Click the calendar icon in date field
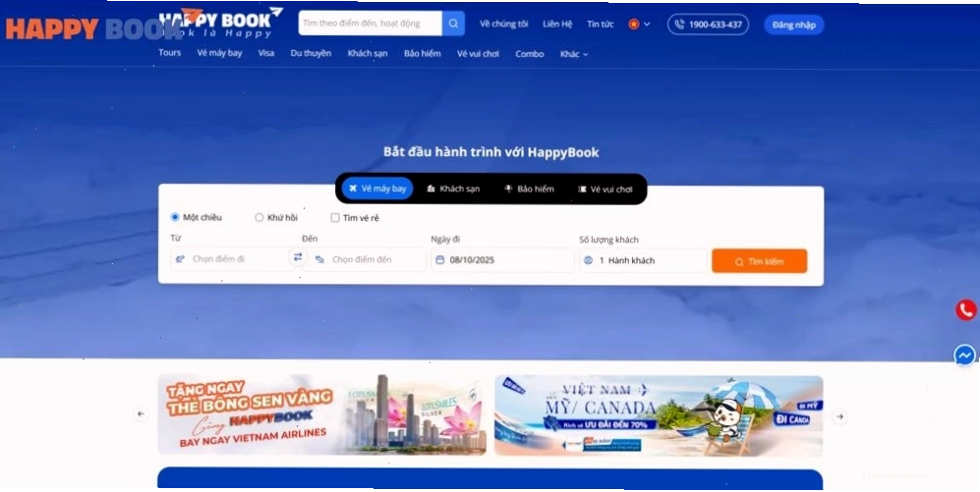Image resolution: width=980 pixels, height=492 pixels. (440, 259)
